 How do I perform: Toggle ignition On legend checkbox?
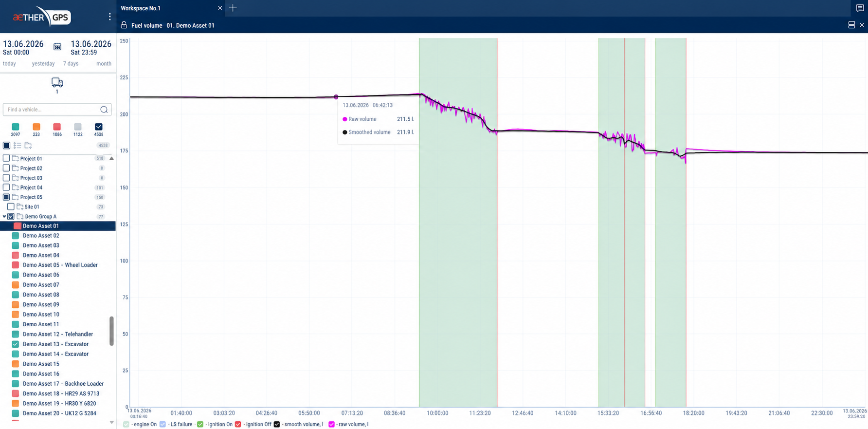click(x=200, y=424)
